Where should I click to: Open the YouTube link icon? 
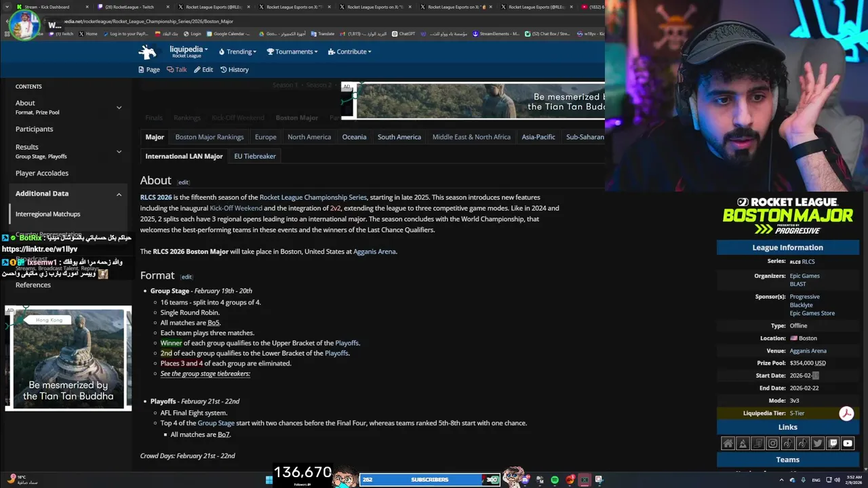848,443
